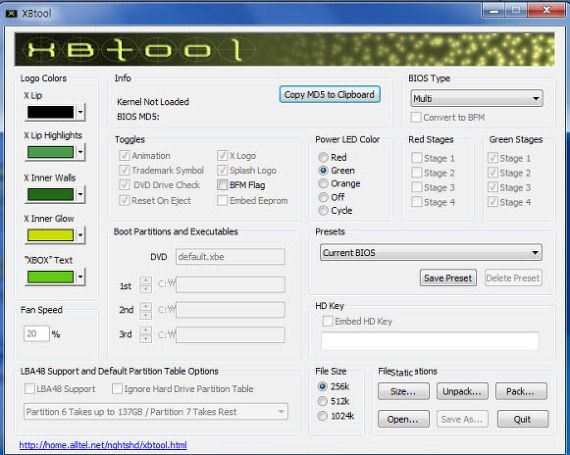Select Off power LED option
The width and height of the screenshot is (570, 455).
pyautogui.click(x=323, y=197)
